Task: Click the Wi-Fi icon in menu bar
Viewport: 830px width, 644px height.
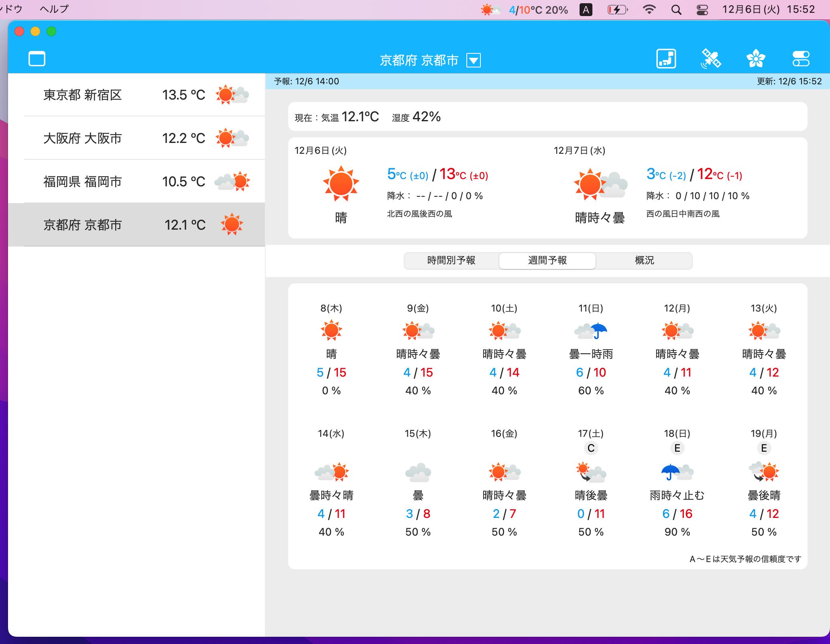Action: (x=649, y=9)
